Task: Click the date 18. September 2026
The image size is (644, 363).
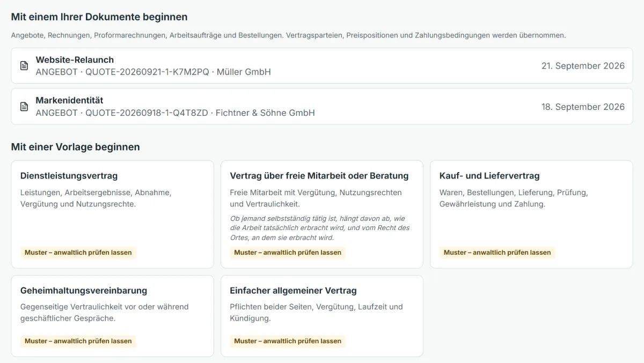Action: pyautogui.click(x=583, y=107)
